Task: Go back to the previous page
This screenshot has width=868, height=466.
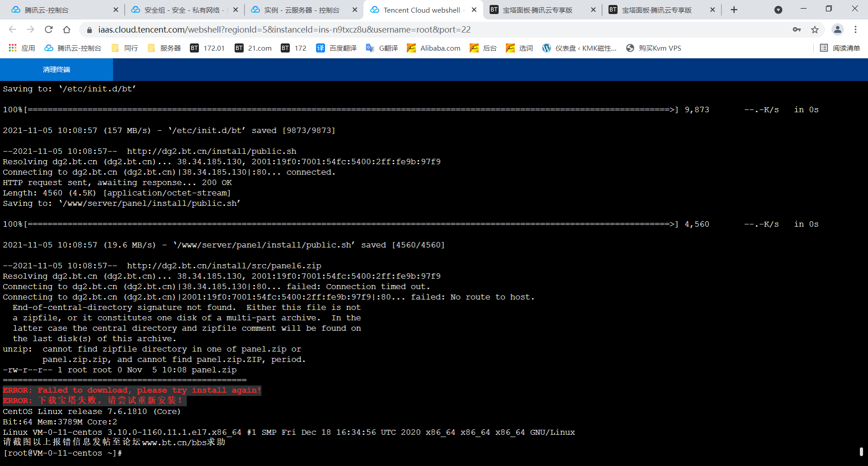Action: (x=13, y=29)
